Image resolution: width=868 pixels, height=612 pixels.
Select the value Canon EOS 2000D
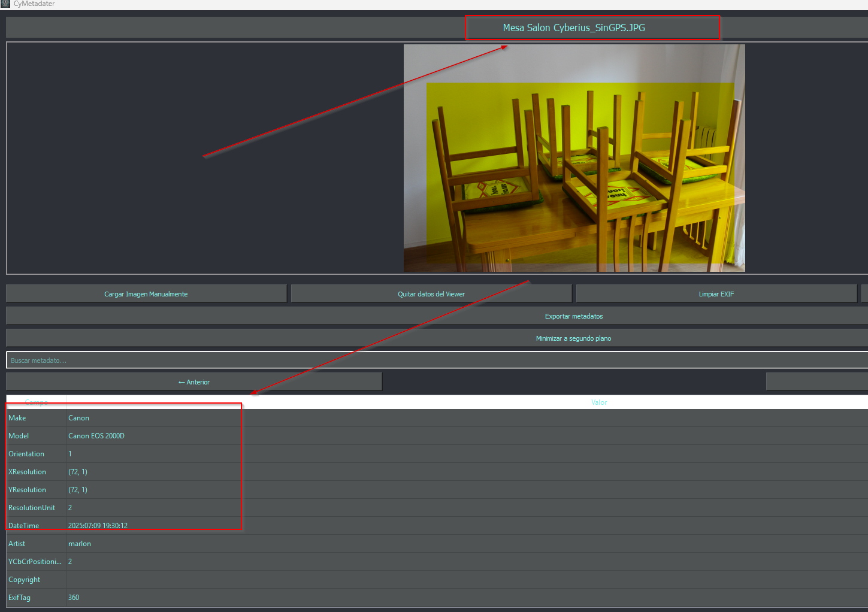(x=467, y=436)
